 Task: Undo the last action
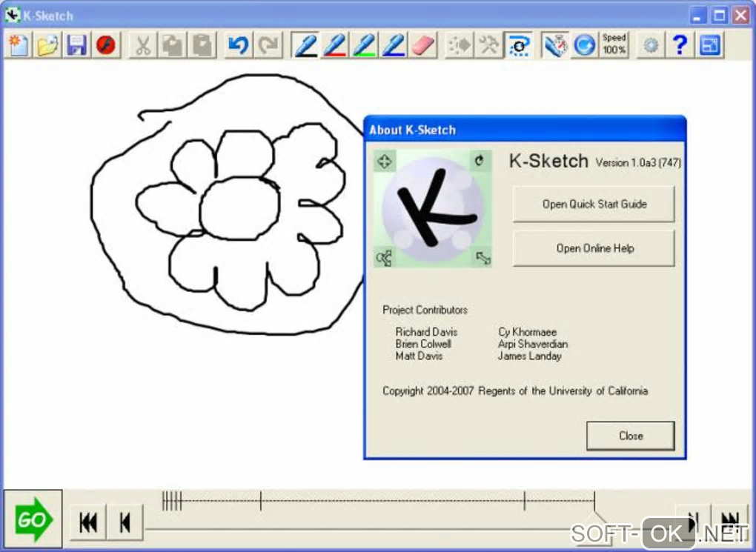238,46
